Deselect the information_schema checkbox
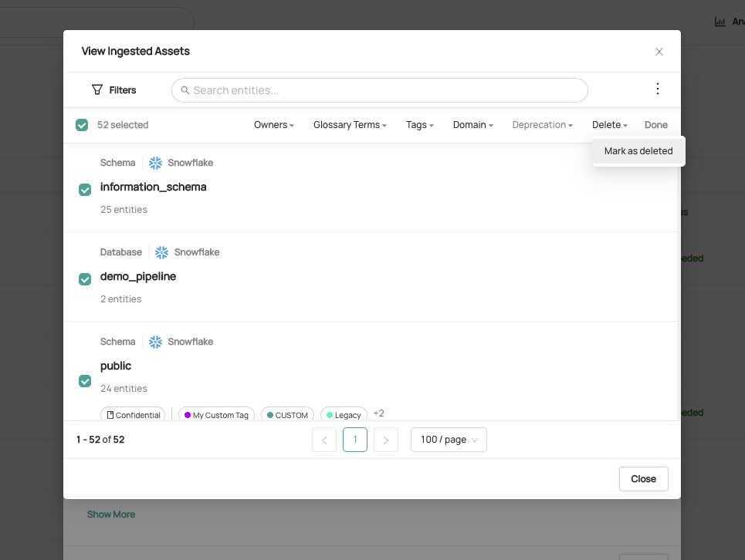 click(85, 190)
